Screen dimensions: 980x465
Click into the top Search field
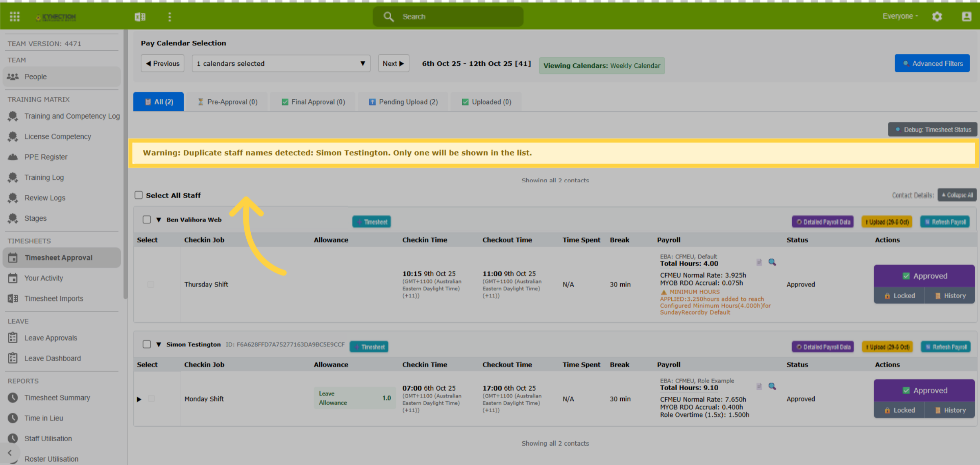[448, 16]
